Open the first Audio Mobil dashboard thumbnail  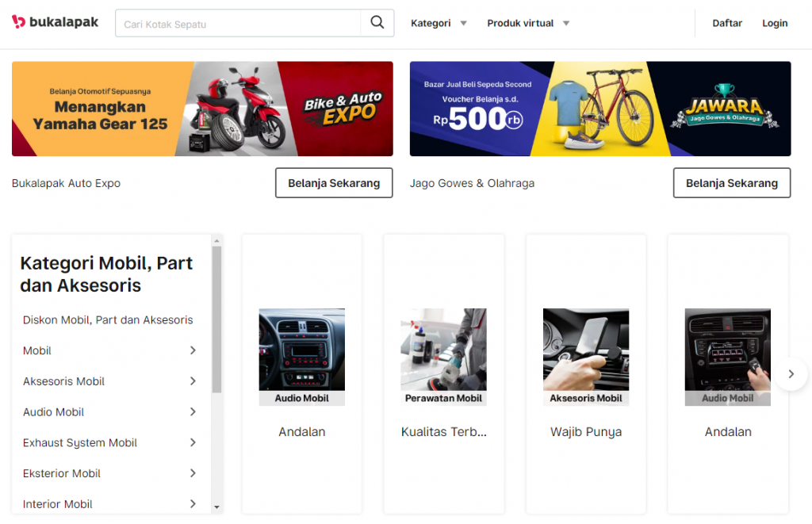click(x=302, y=357)
